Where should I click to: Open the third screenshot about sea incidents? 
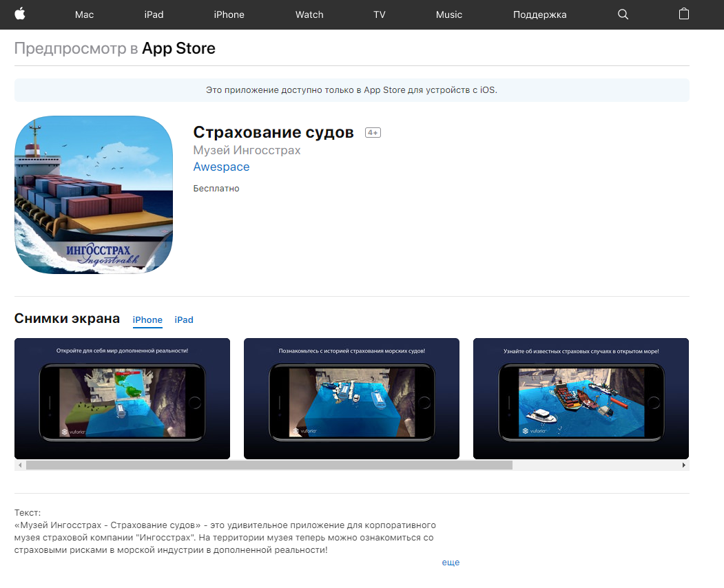pos(581,398)
